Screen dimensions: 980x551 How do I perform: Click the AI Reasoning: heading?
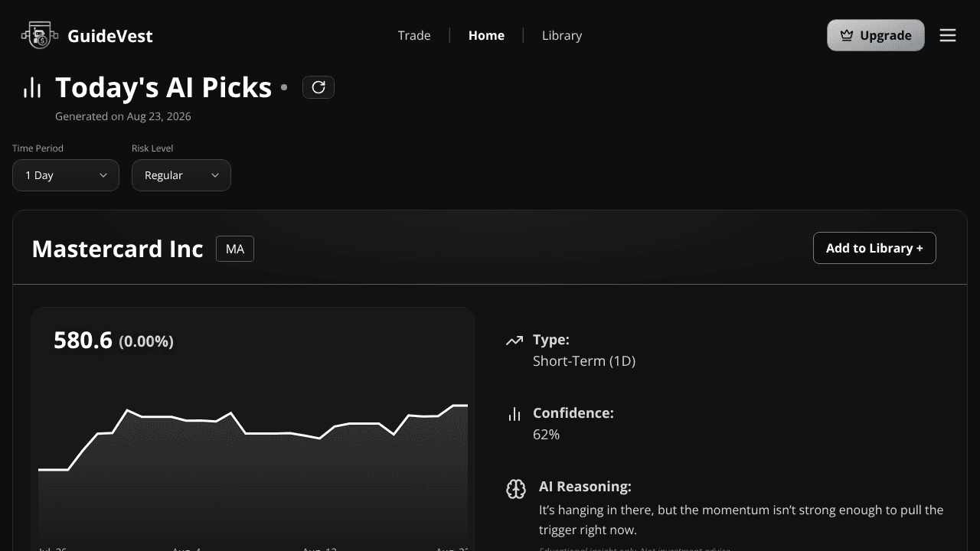[585, 487]
